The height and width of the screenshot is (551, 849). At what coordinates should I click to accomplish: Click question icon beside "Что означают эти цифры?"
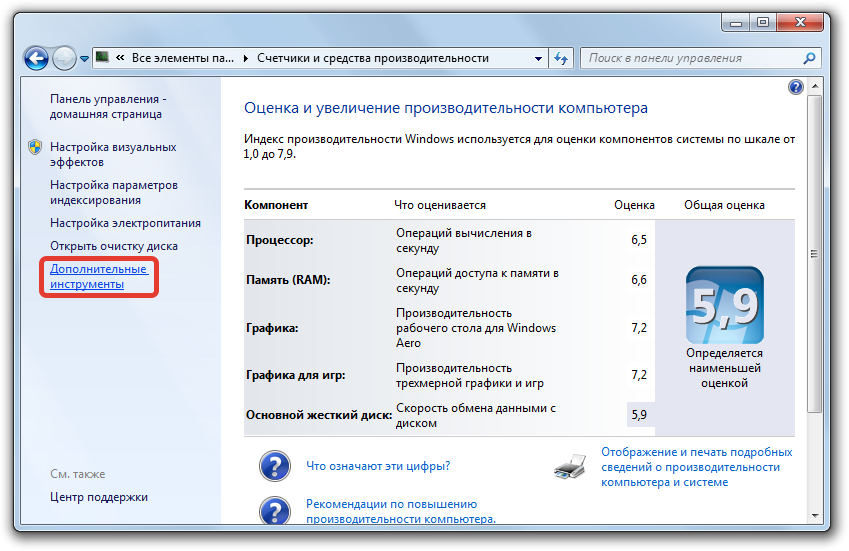(x=274, y=466)
